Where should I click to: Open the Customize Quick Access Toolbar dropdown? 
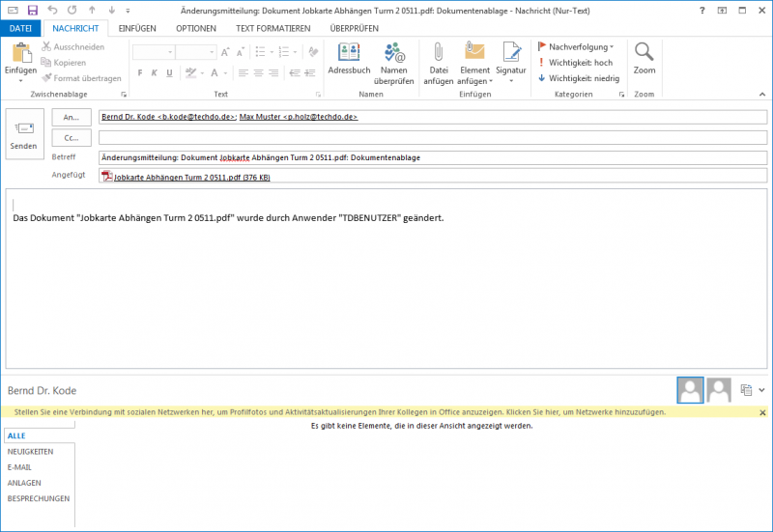[128, 11]
